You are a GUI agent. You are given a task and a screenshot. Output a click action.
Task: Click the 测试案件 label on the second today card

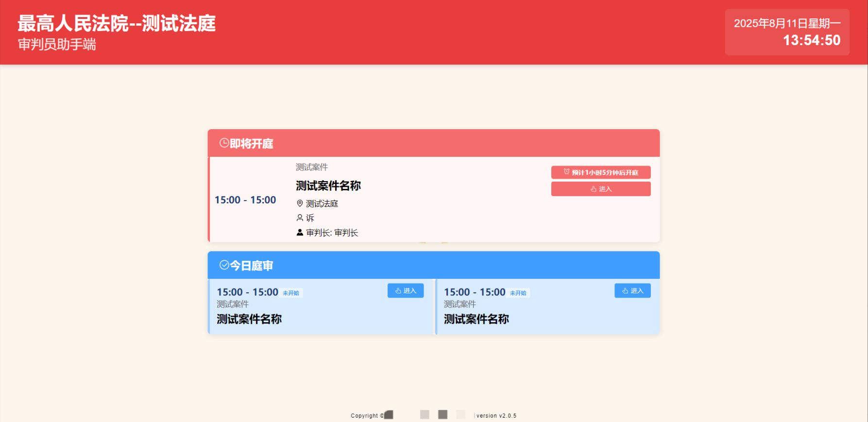460,304
